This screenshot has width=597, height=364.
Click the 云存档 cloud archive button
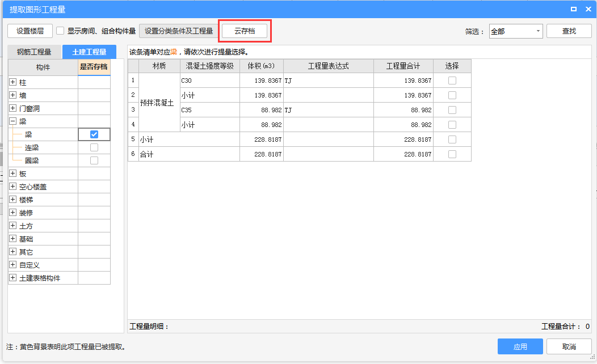(x=245, y=31)
